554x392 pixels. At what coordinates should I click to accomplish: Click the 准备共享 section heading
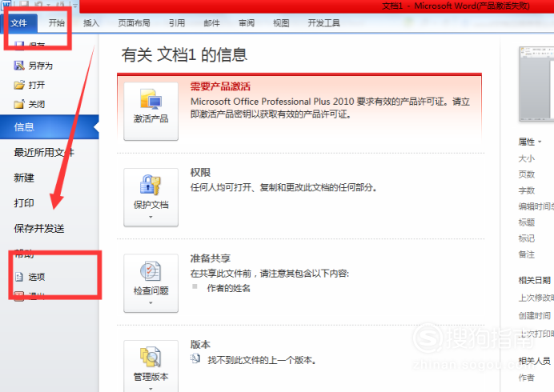(x=211, y=258)
